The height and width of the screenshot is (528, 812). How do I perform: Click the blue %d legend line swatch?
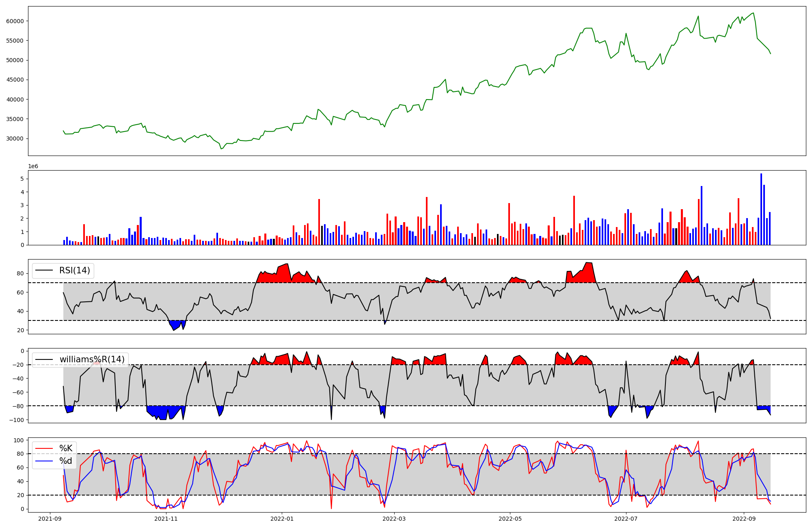pos(45,461)
